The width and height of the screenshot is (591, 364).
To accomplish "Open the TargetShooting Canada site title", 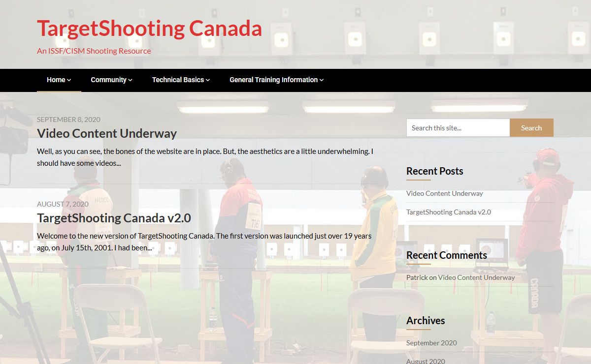I will pyautogui.click(x=149, y=29).
